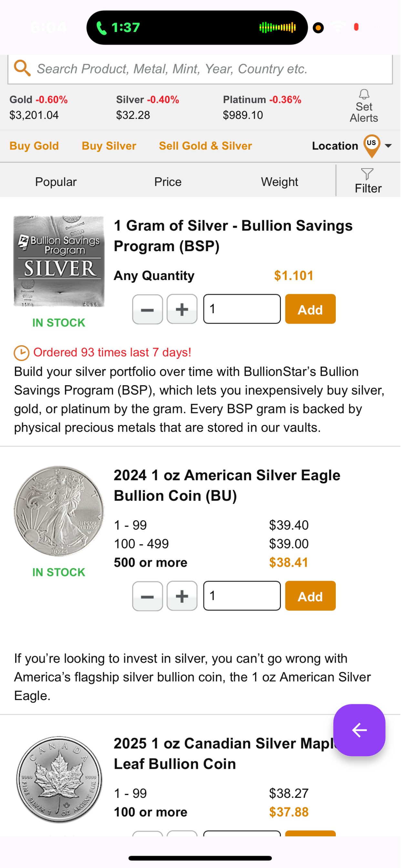Viewport: 401px width, 868px height.
Task: Tap the purple back arrow button
Action: [x=359, y=730]
